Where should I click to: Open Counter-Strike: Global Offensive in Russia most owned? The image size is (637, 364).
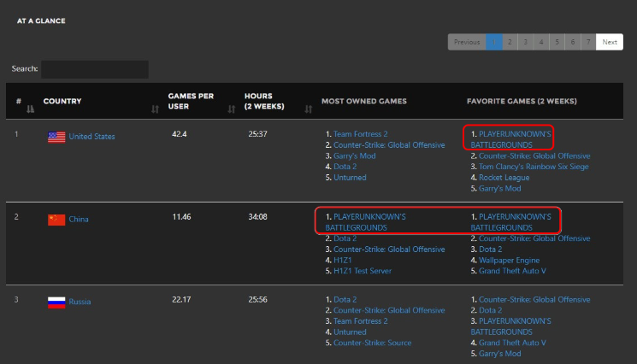(389, 310)
